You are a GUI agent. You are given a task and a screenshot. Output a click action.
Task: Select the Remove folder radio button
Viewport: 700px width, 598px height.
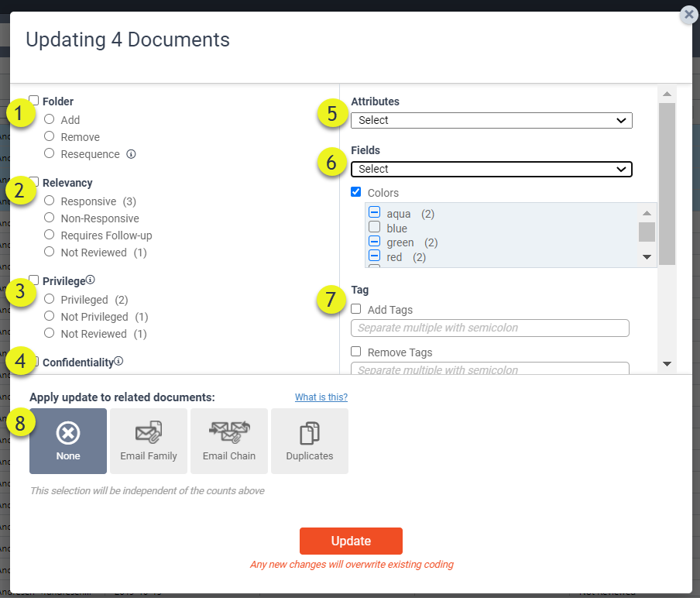point(49,136)
